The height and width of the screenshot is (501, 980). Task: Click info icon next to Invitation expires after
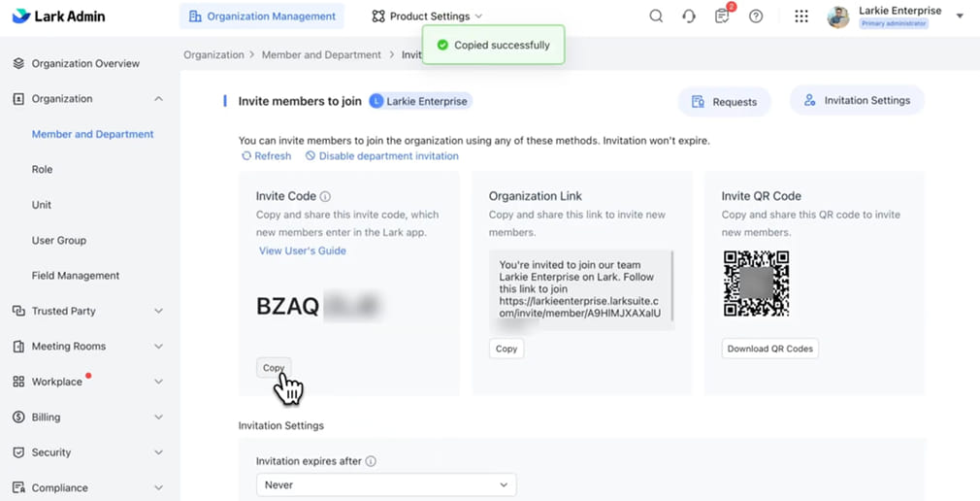[371, 462]
